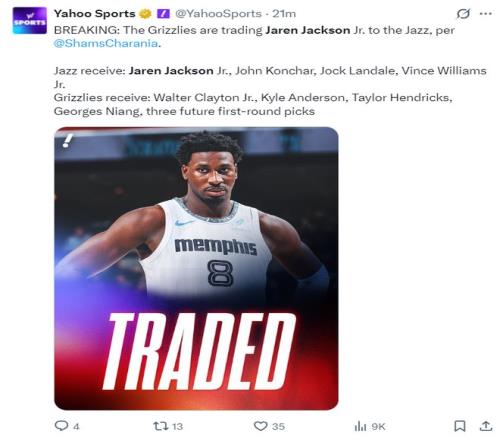Open Grok explain icon on the post

(463, 14)
